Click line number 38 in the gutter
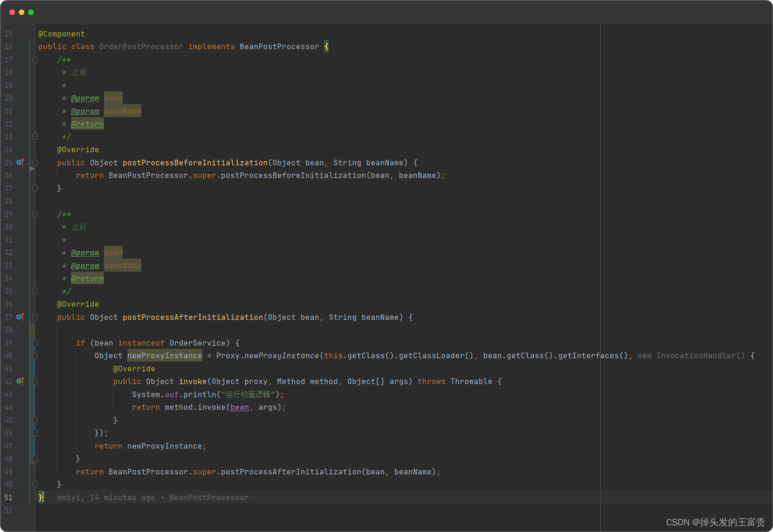Screen dimensions: 773x532 click(x=8, y=330)
